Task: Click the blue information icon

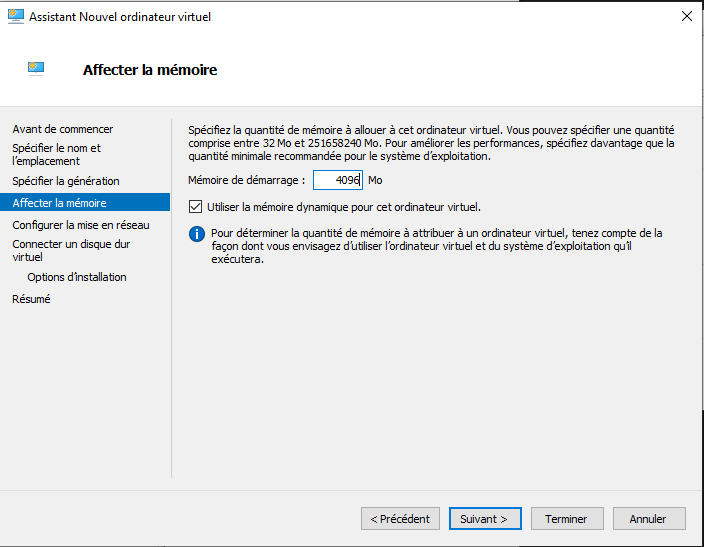Action: click(197, 234)
